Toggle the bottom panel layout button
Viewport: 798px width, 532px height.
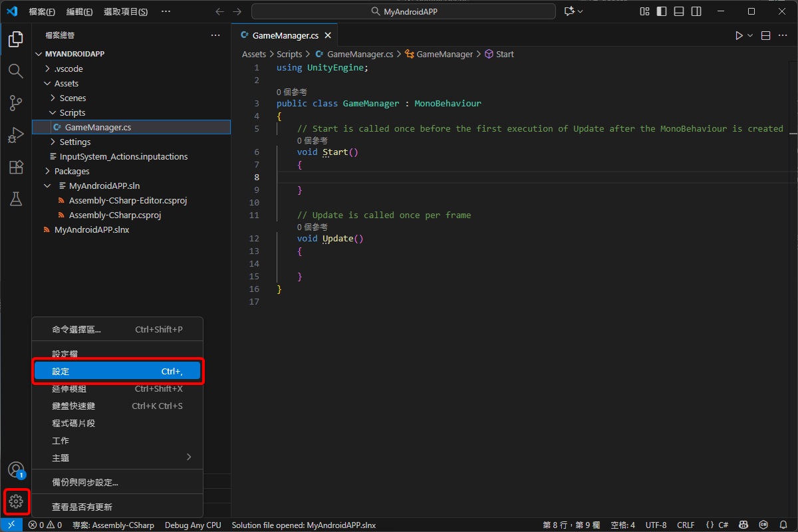pos(679,11)
